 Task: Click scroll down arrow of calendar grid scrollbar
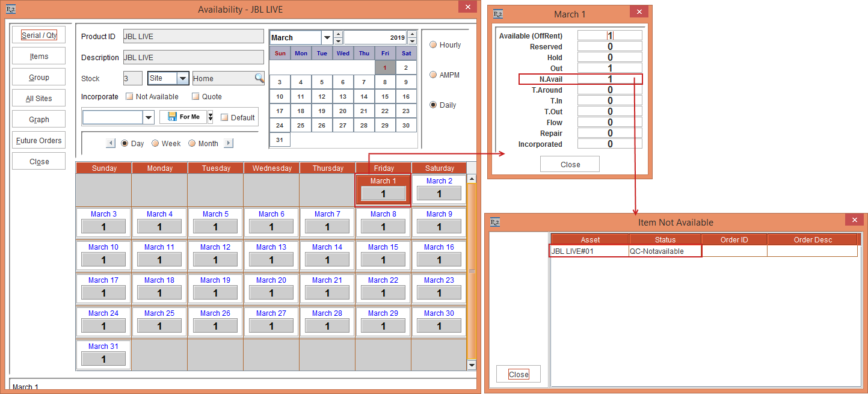[472, 365]
